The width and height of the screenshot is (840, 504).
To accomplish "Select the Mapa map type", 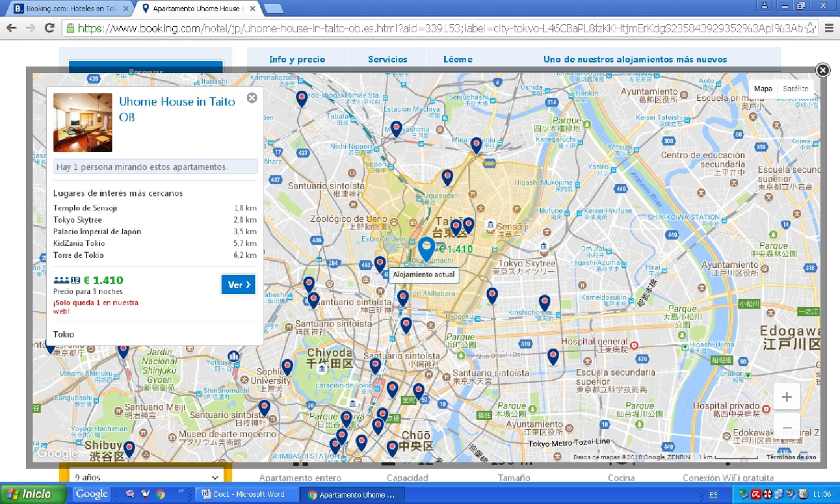I will [x=763, y=89].
